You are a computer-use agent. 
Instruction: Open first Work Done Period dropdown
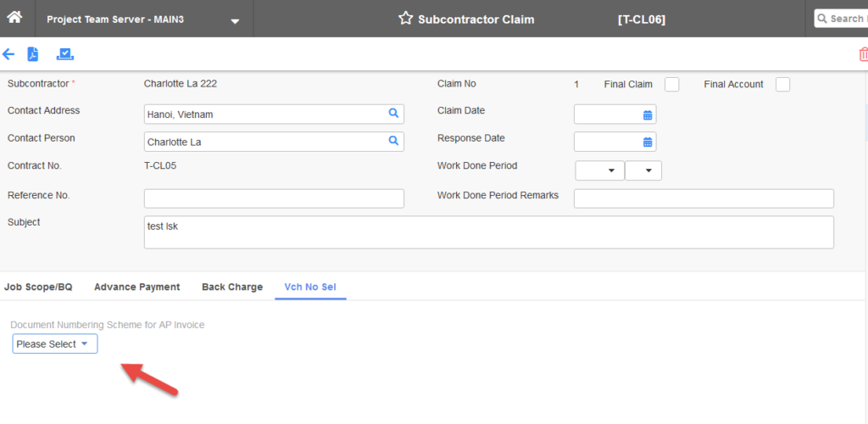click(599, 170)
